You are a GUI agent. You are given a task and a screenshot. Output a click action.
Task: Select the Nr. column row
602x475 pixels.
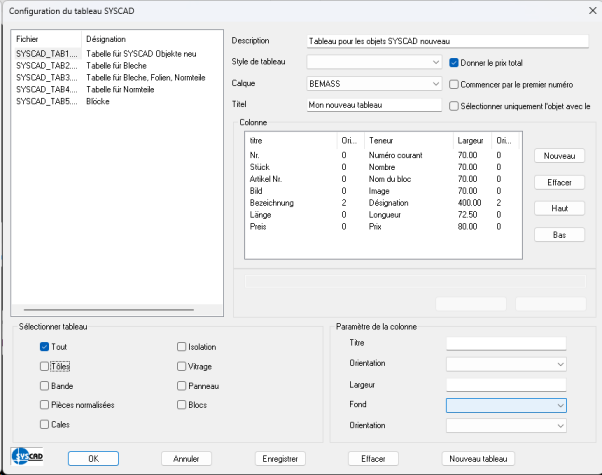pos(383,155)
